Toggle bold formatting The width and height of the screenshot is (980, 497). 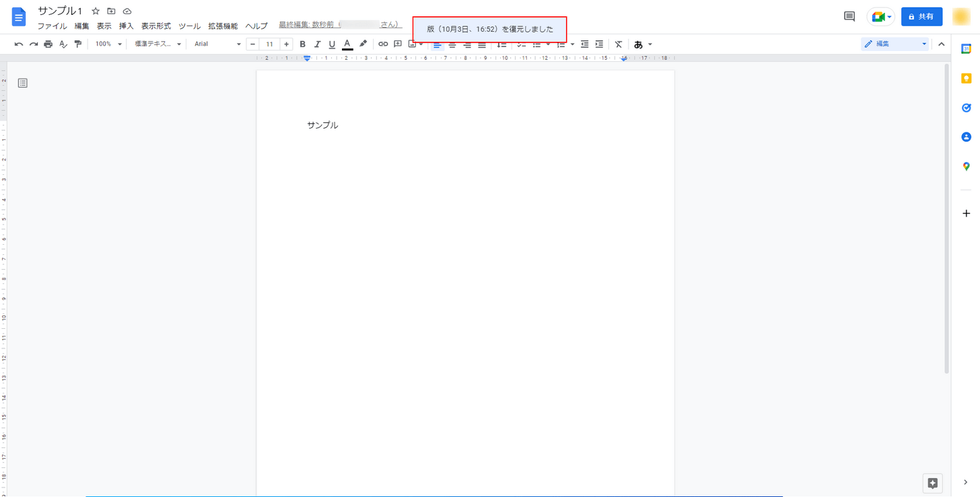302,44
